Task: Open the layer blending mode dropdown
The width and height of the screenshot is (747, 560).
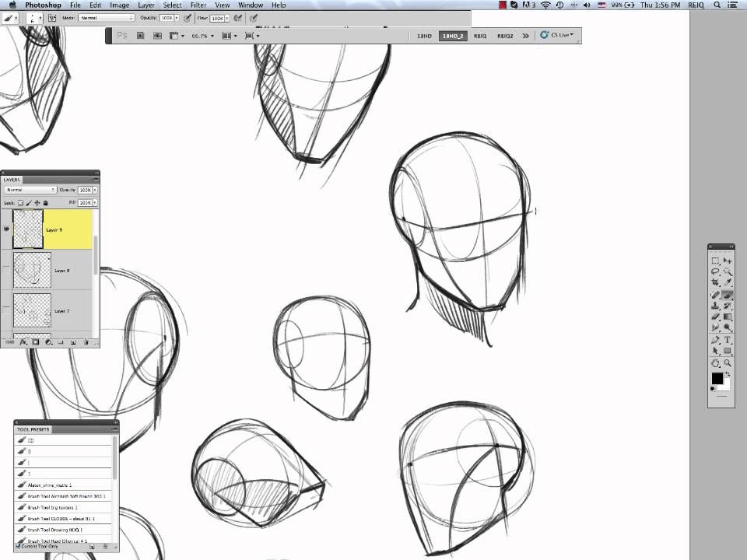Action: 30,189
